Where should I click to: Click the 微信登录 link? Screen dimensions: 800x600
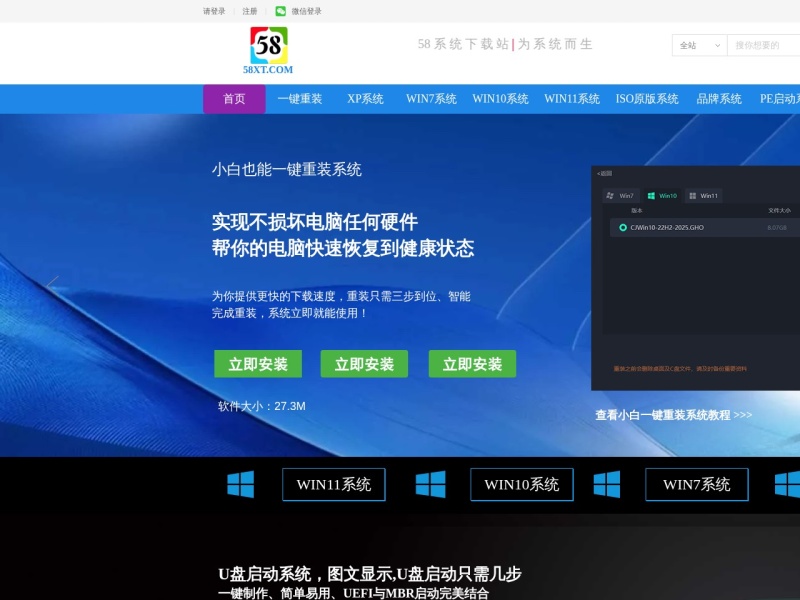[x=307, y=11]
